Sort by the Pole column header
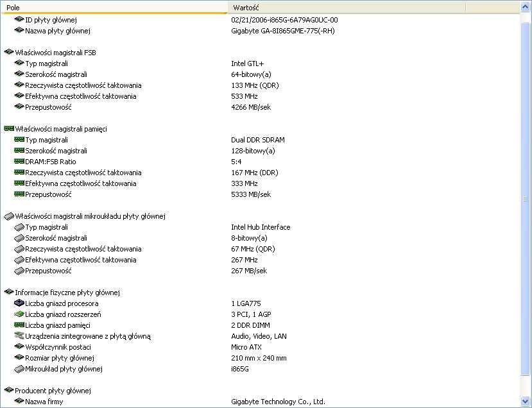 (114, 8)
